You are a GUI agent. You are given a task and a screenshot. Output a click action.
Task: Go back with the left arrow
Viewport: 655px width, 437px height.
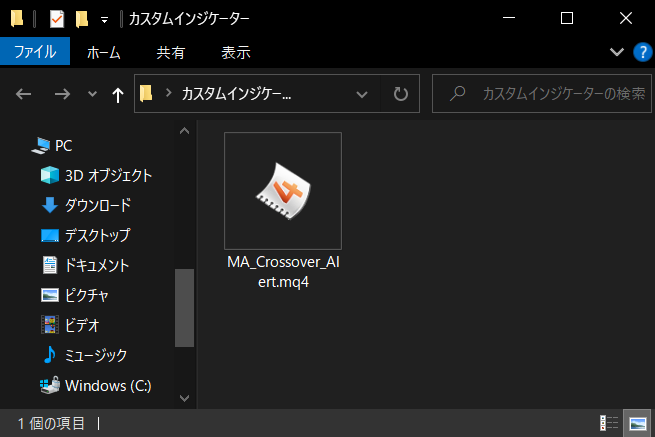[x=23, y=94]
